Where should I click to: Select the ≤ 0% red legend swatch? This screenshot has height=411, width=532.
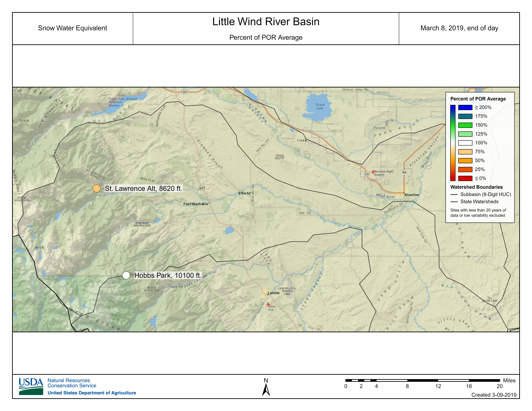coord(465,178)
